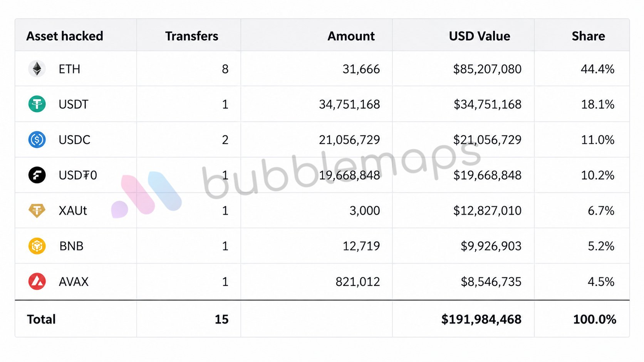Image resolution: width=644 pixels, height=362 pixels.
Task: Select the Amount column header
Action: coord(351,36)
